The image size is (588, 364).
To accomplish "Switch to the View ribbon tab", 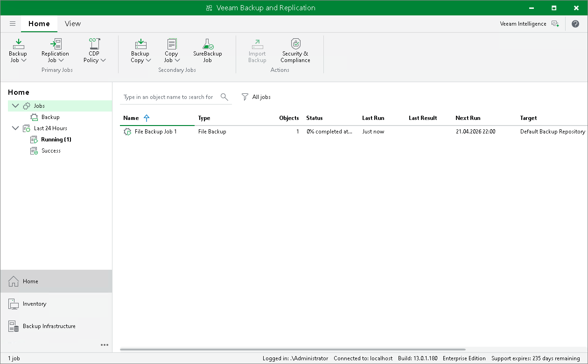I will pos(73,24).
